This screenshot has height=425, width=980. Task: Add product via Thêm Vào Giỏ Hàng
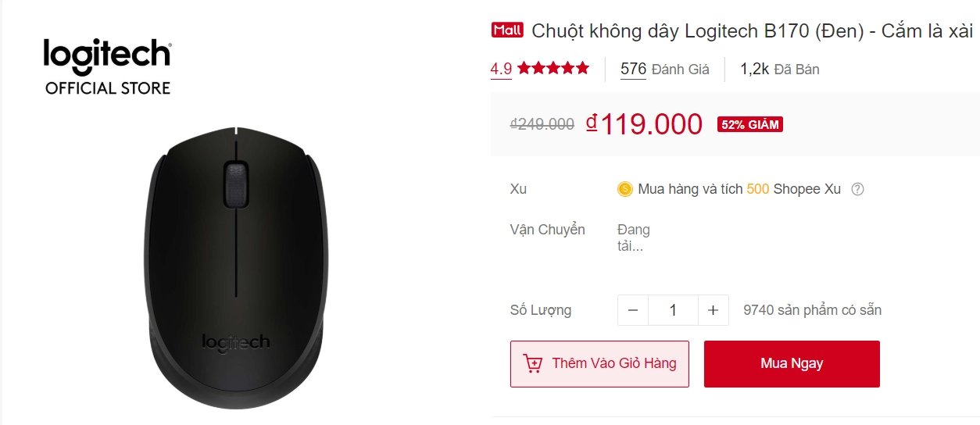[599, 363]
